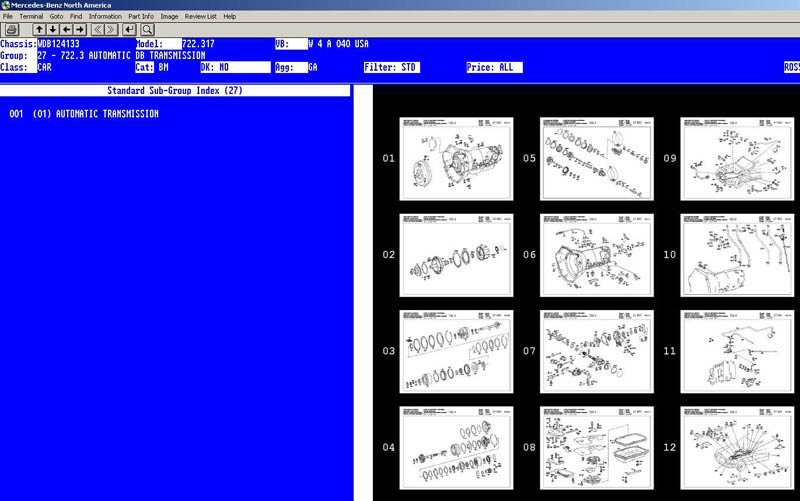
Task: Click the printer icon in toolbar
Action: click(11, 30)
